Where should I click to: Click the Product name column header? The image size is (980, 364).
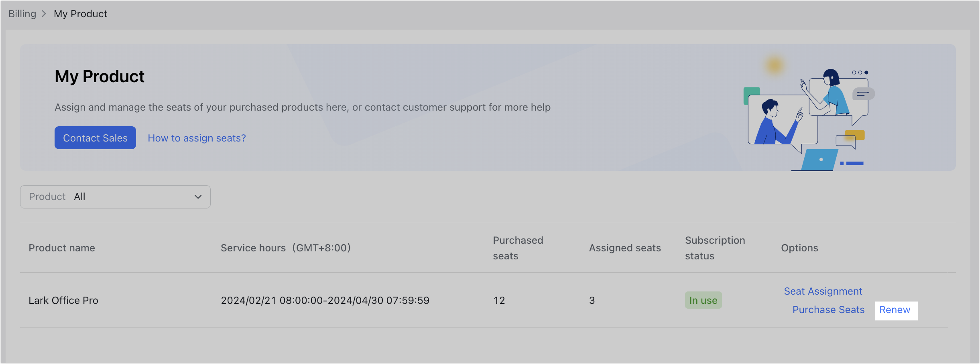point(61,248)
